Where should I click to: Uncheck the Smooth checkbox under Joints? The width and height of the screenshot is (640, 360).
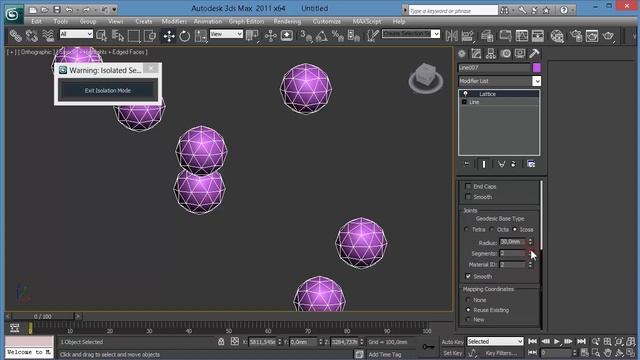[468, 276]
